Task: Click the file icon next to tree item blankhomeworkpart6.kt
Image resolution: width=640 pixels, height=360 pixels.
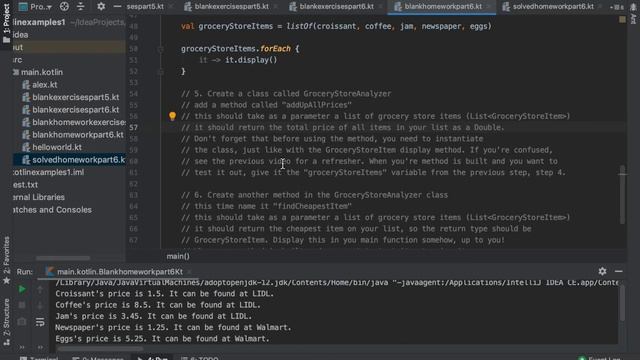Action: click(26, 135)
